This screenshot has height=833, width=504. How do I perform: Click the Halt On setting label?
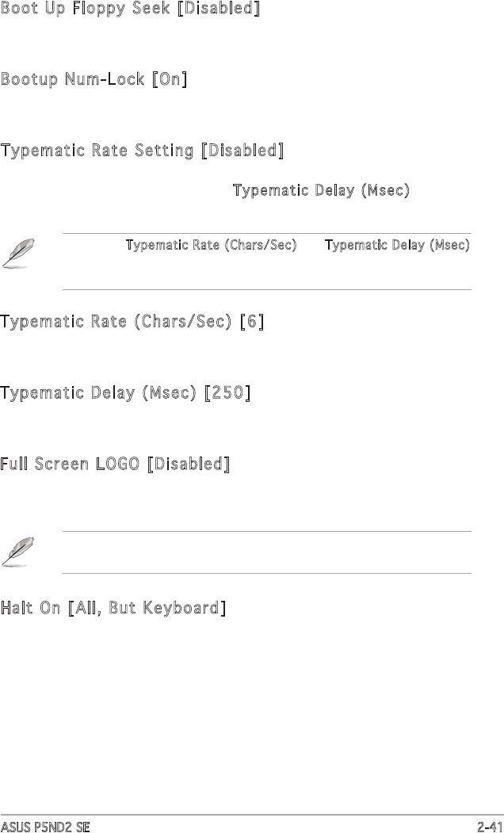pyautogui.click(x=30, y=609)
